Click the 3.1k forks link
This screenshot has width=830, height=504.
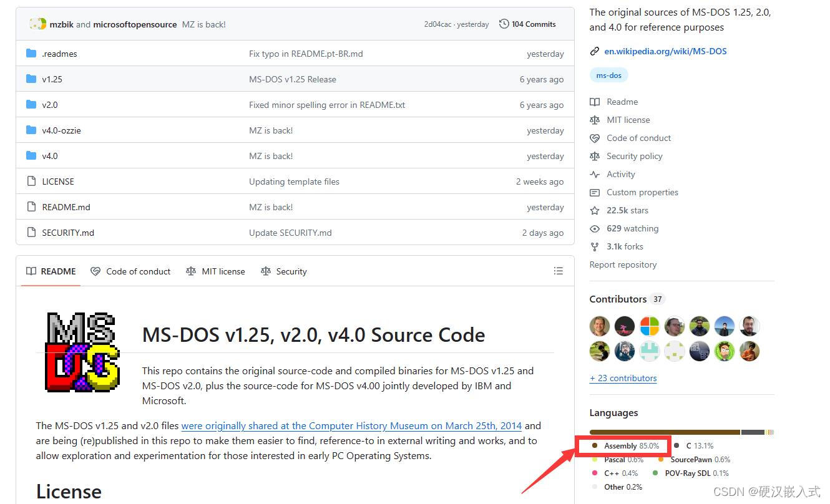click(x=625, y=246)
